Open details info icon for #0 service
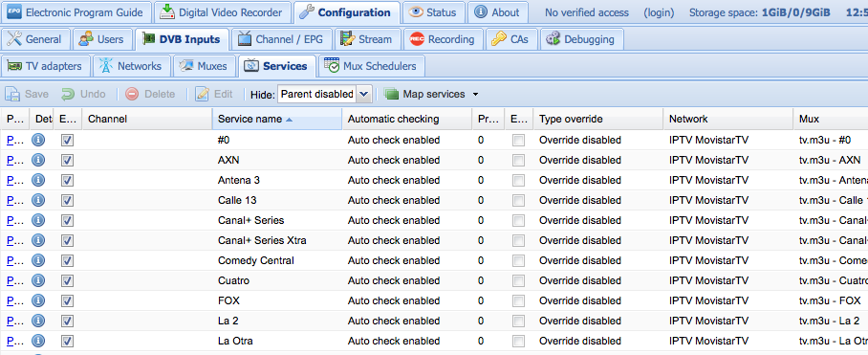868x355 pixels. tap(38, 140)
